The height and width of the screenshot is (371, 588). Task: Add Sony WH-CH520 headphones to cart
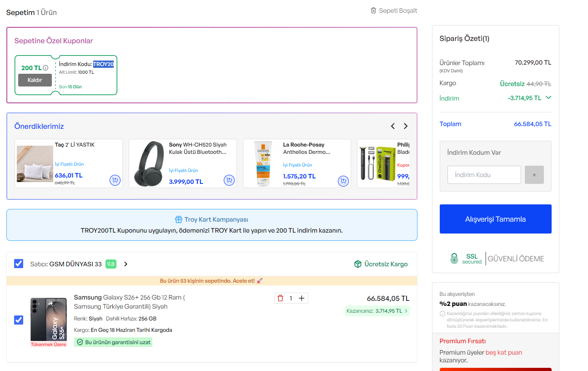[229, 181]
